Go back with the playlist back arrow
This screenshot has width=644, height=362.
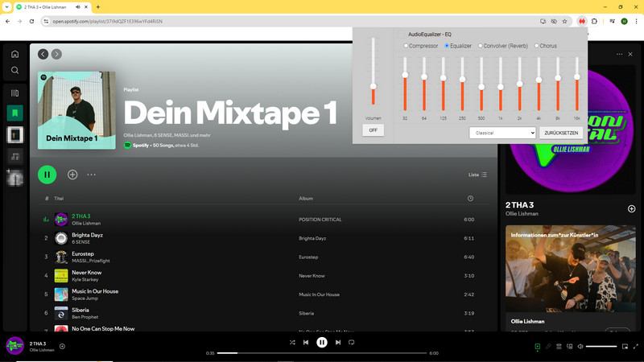[x=43, y=54]
